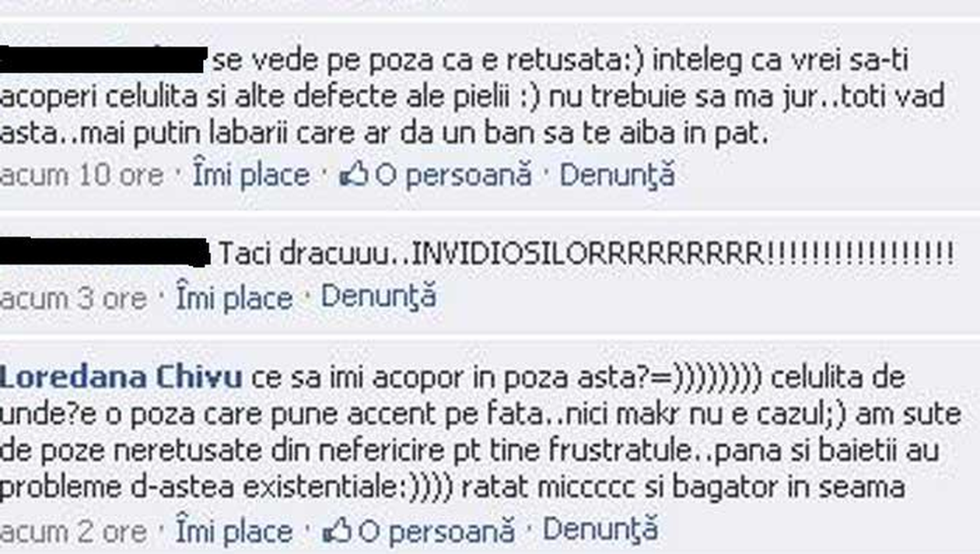The width and height of the screenshot is (980, 554).
Task: Click the 'acum 2 ore' timestamp
Action: [x=73, y=532]
